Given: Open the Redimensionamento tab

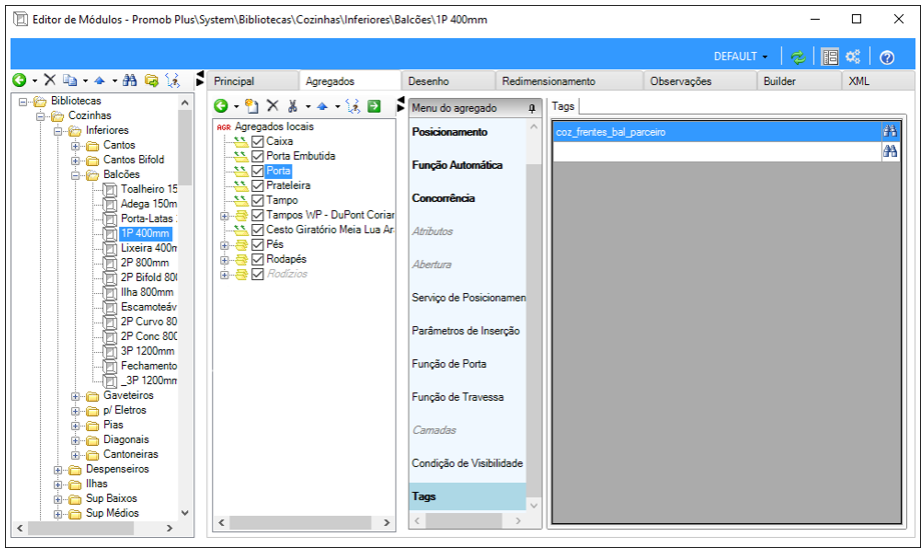Looking at the screenshot, I should point(549,81).
